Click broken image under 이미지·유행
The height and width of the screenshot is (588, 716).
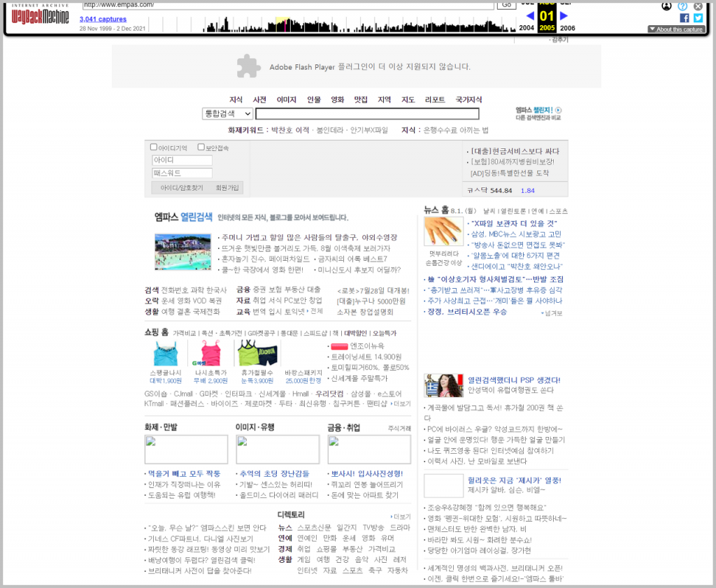pyautogui.click(x=278, y=450)
